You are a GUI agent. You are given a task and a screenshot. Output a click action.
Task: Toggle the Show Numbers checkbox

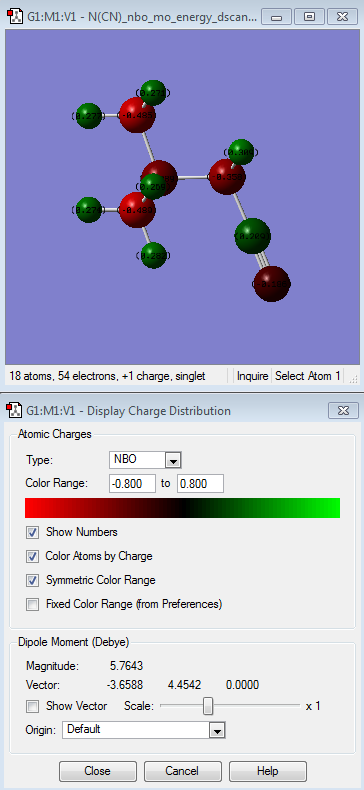click(x=33, y=532)
